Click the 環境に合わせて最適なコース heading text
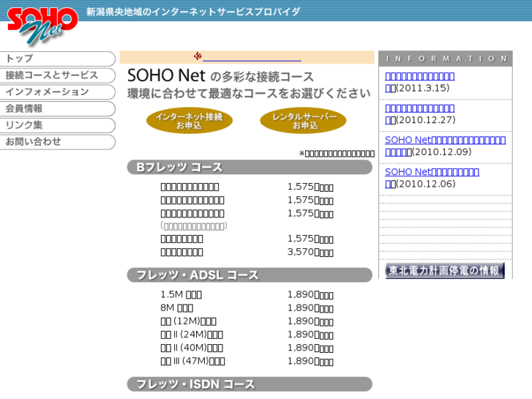The height and width of the screenshot is (399, 532). coord(249,94)
